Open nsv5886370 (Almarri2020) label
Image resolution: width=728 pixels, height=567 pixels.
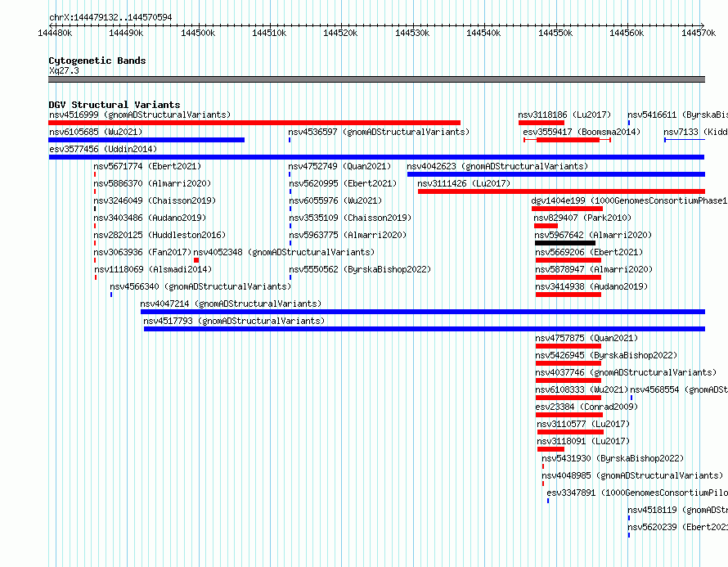pyautogui.click(x=152, y=183)
